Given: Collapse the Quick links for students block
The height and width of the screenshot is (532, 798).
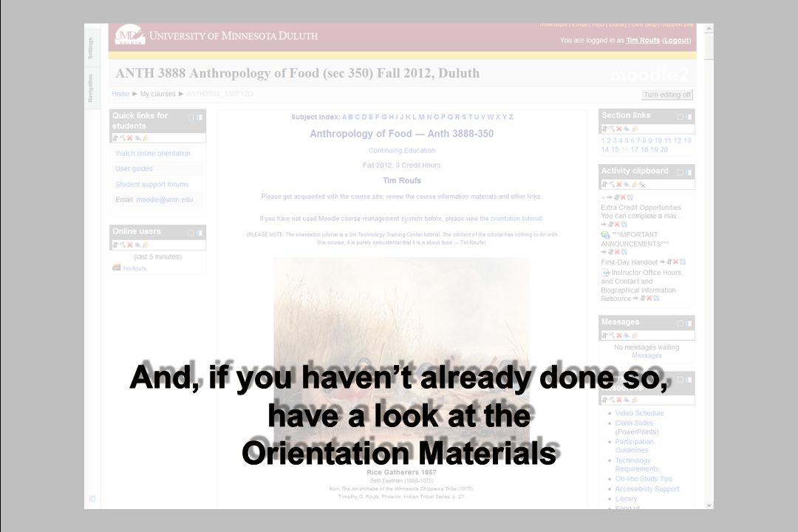Looking at the screenshot, I should [191, 117].
